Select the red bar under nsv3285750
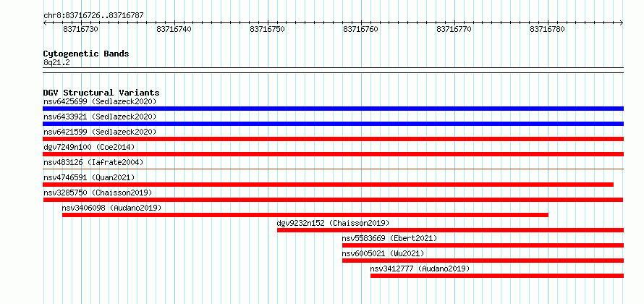The image size is (644, 304). click(x=333, y=200)
